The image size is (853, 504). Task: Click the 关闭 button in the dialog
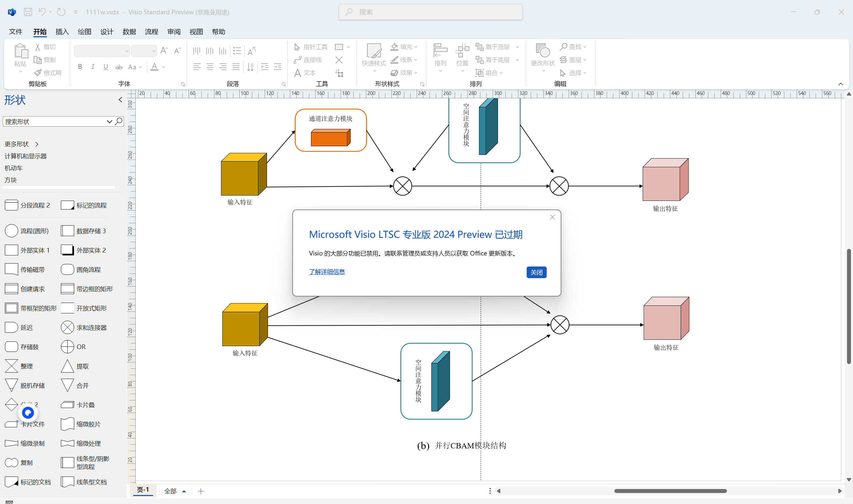point(536,272)
